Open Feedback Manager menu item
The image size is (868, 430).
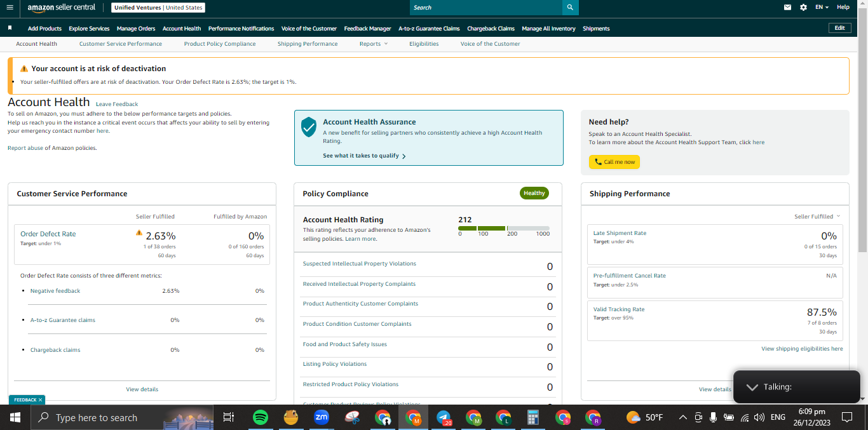[x=367, y=29]
